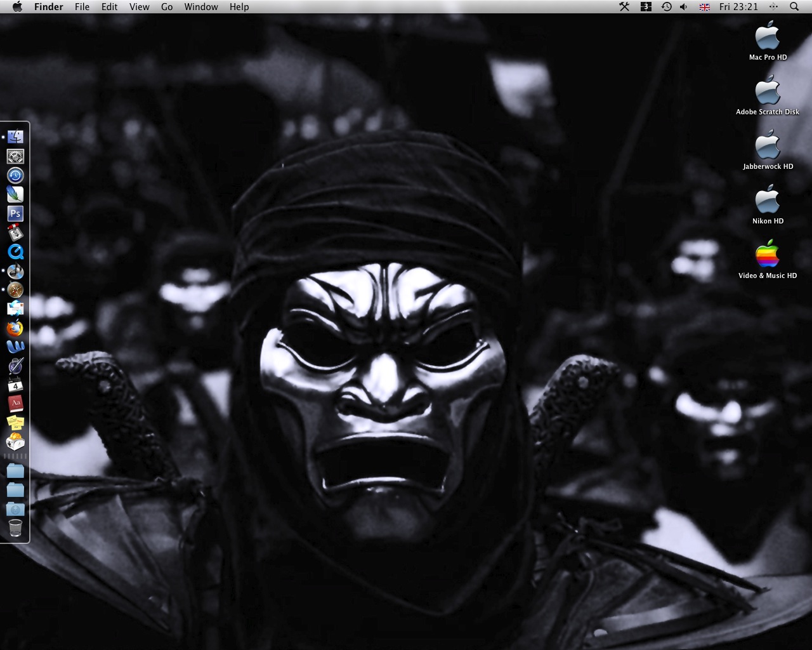Launch the toaster app in the dock
The height and width of the screenshot is (650, 812).
(15, 442)
